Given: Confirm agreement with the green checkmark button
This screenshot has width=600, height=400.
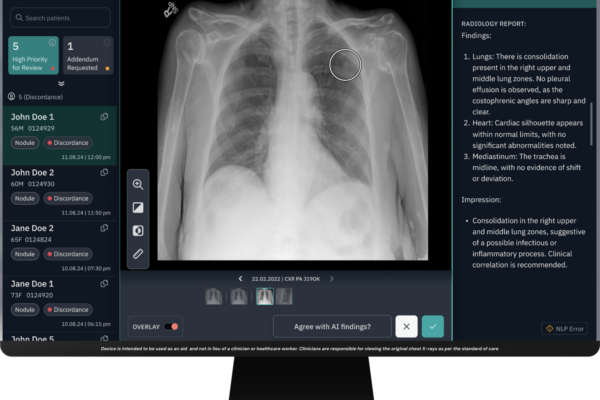Looking at the screenshot, I should point(432,326).
